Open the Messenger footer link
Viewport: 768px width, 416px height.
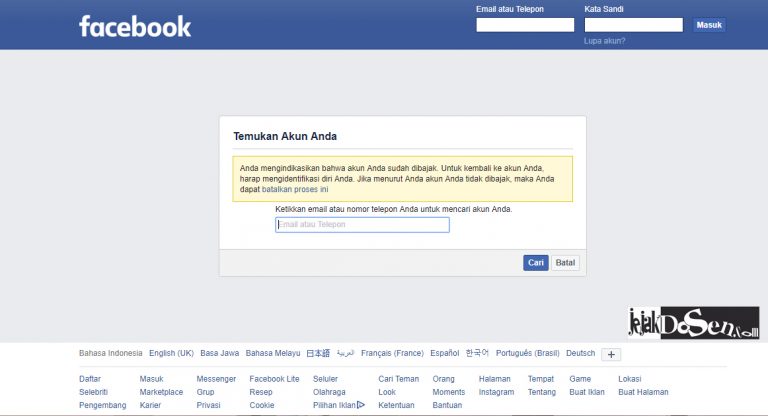coord(216,379)
